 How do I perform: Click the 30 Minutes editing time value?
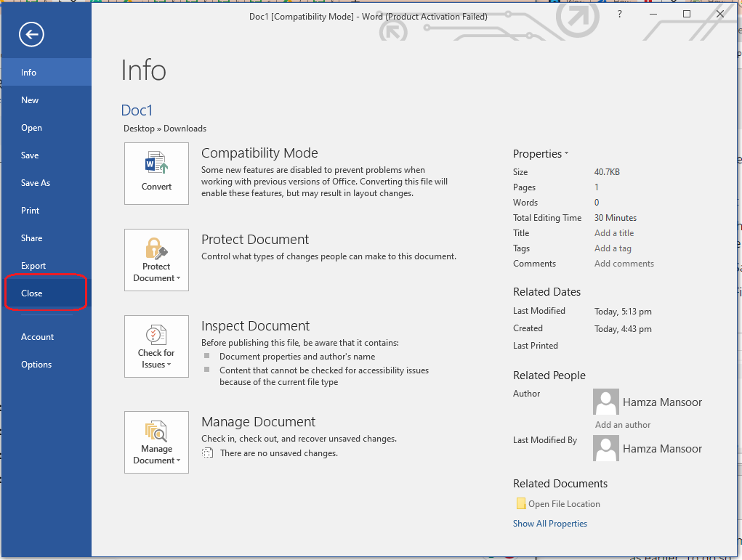tap(615, 218)
